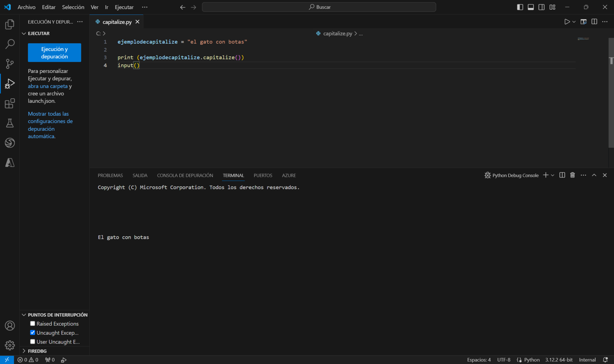This screenshot has height=364, width=614.
Task: Select the Search icon
Action: point(10,44)
